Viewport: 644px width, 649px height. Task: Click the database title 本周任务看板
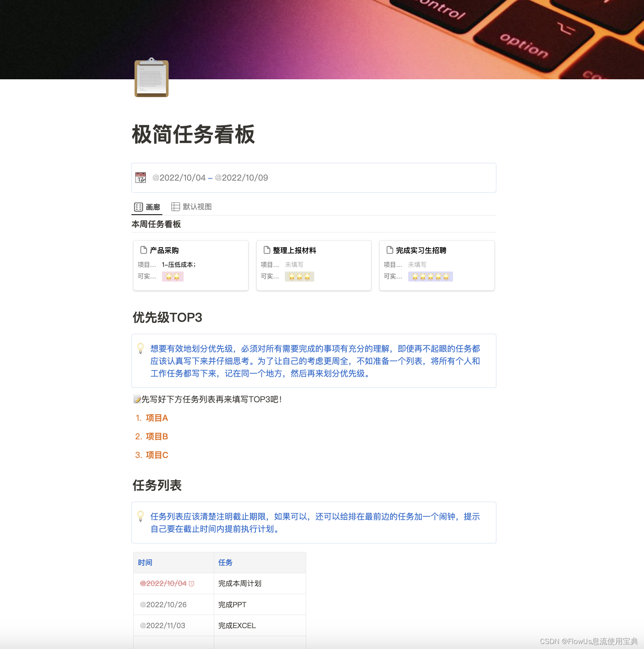pos(156,224)
